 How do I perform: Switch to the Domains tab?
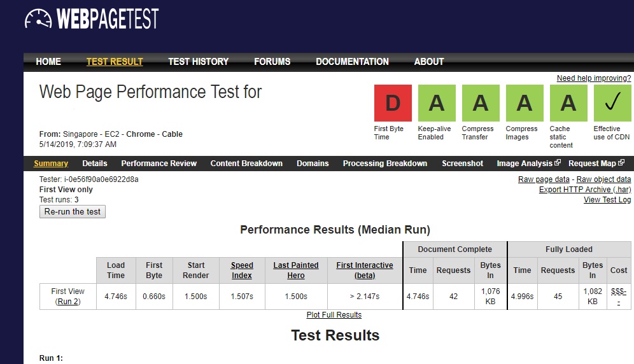pos(313,164)
